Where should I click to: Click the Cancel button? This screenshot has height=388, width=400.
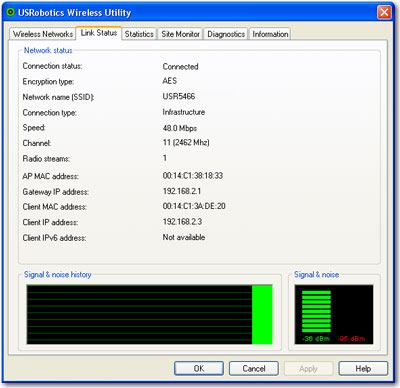click(x=254, y=369)
